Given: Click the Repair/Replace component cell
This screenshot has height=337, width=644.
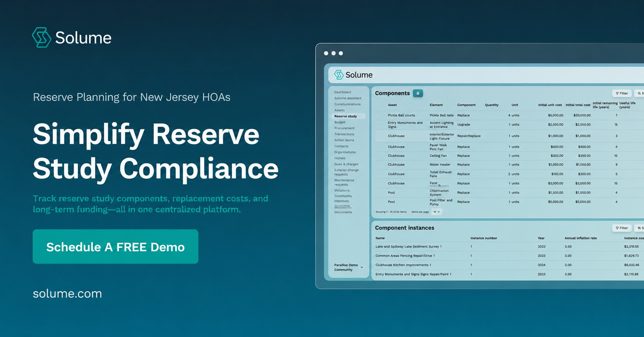Looking at the screenshot, I should click(469, 136).
